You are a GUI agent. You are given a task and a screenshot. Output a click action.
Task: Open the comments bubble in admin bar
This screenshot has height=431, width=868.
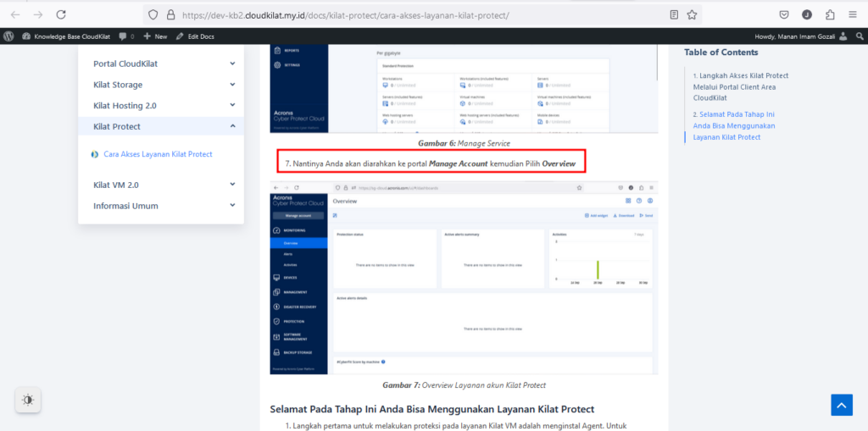[x=126, y=36]
